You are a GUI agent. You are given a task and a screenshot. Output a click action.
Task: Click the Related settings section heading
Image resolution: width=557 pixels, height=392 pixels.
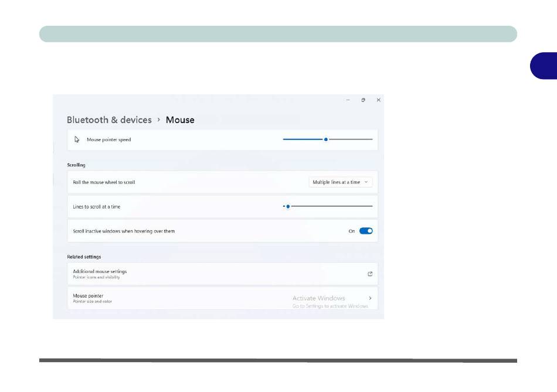point(84,257)
